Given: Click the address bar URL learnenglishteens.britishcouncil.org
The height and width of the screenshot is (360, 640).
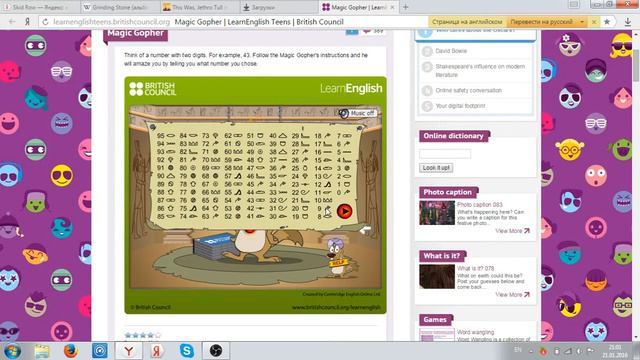Looking at the screenshot, I should 111,22.
